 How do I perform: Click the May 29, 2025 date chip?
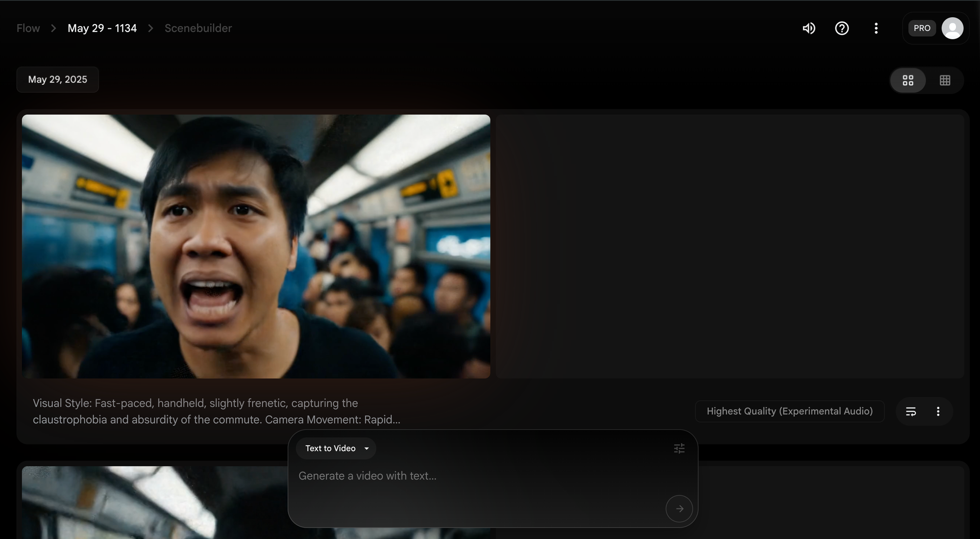tap(58, 79)
